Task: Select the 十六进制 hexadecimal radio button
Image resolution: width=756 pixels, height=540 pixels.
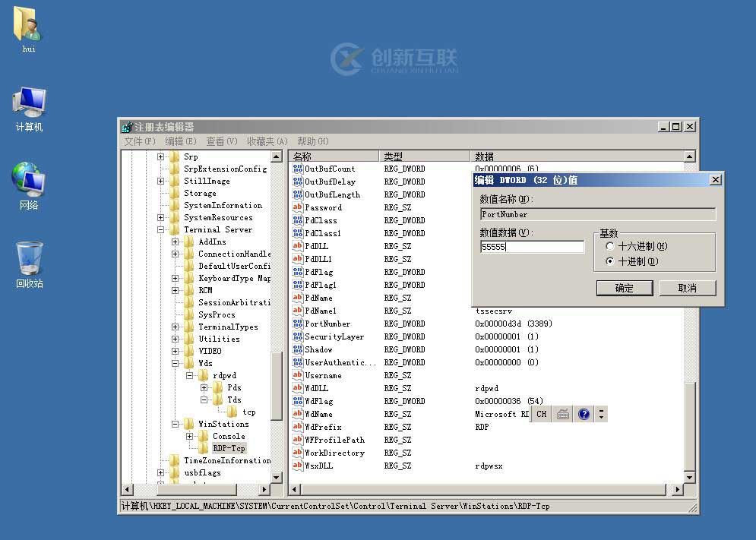Action: [x=610, y=246]
